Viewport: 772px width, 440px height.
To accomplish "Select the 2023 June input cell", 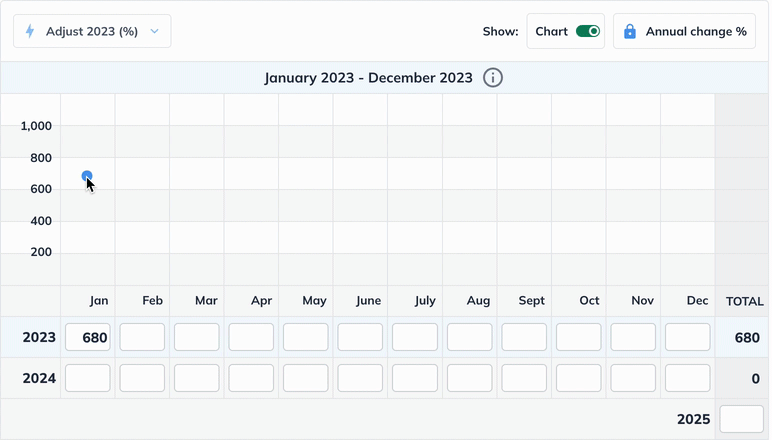I will point(360,337).
